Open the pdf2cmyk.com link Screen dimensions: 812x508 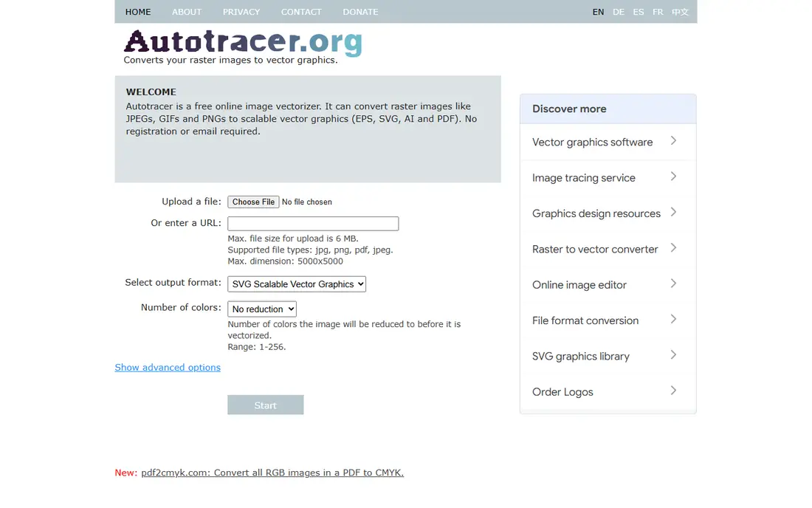pyautogui.click(x=272, y=473)
